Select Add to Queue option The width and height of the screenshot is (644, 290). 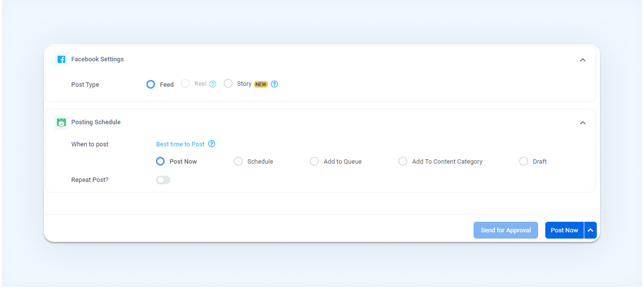pyautogui.click(x=314, y=161)
